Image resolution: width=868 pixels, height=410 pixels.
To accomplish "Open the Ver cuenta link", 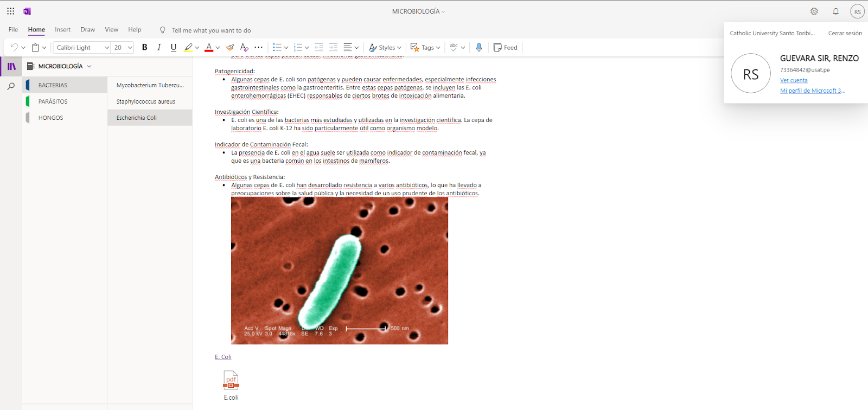I will [x=794, y=80].
